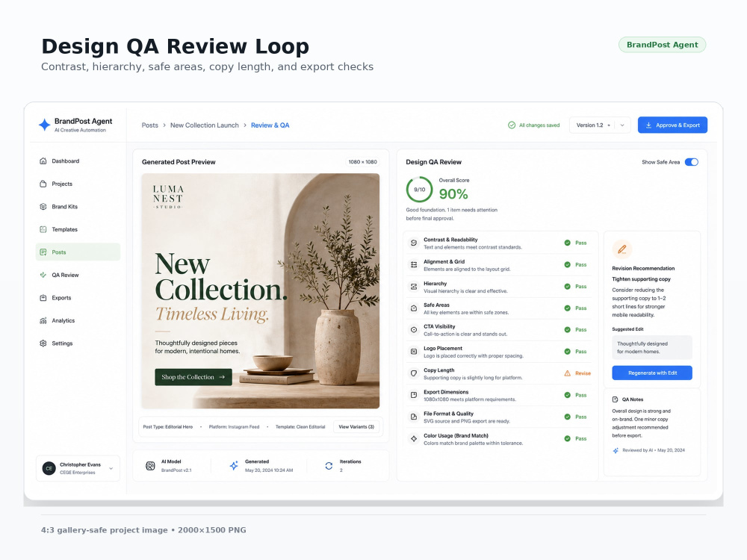
Task: Click the CE user avatar
Action: [x=49, y=469]
